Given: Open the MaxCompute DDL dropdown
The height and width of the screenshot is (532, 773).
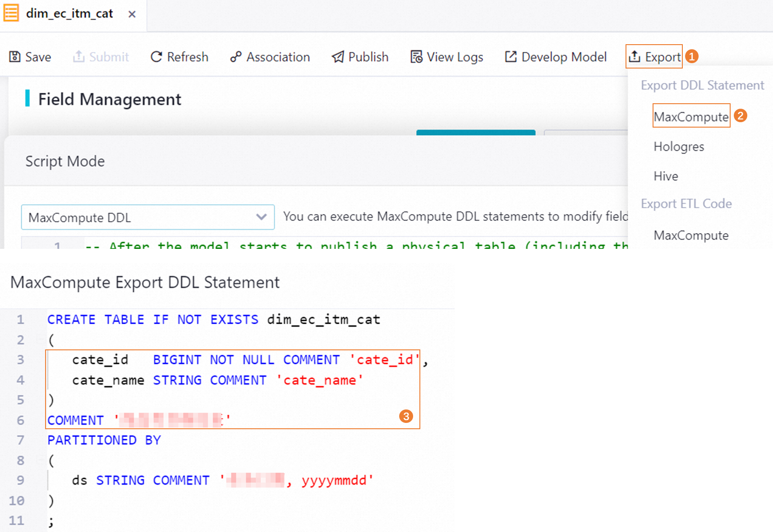Looking at the screenshot, I should point(148,217).
